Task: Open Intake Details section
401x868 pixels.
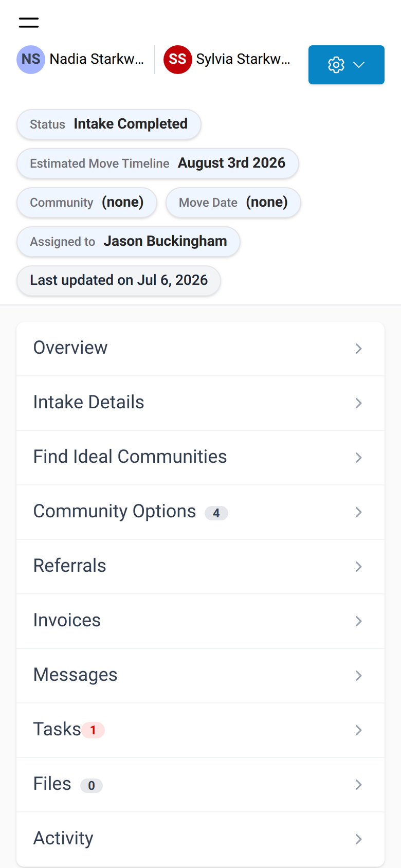Action: (x=200, y=403)
